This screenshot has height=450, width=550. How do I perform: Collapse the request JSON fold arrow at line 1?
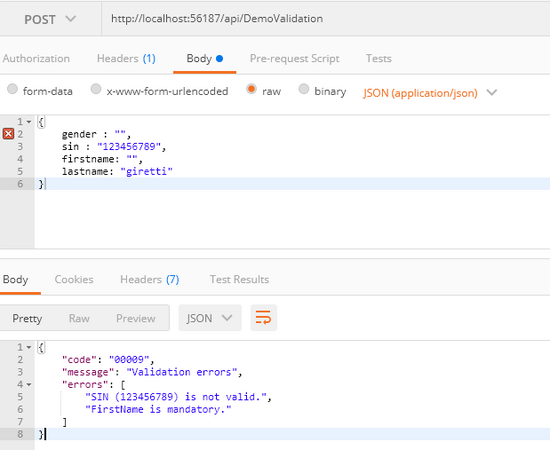(x=29, y=122)
